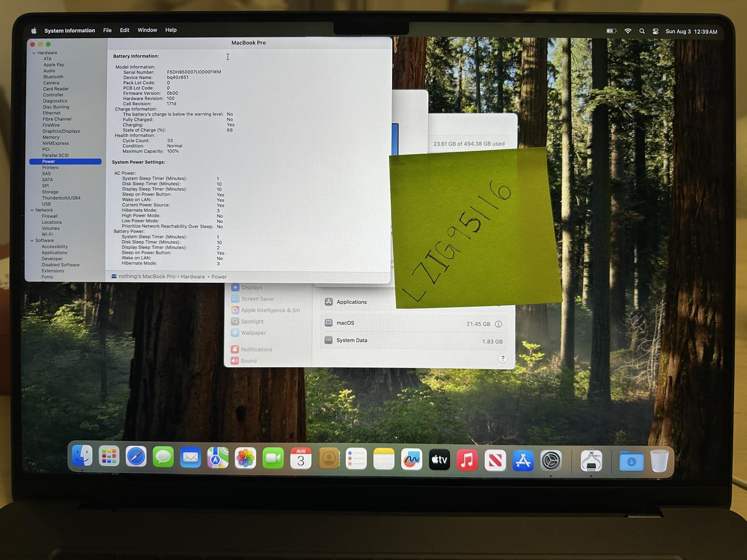Open the File menu

(107, 30)
